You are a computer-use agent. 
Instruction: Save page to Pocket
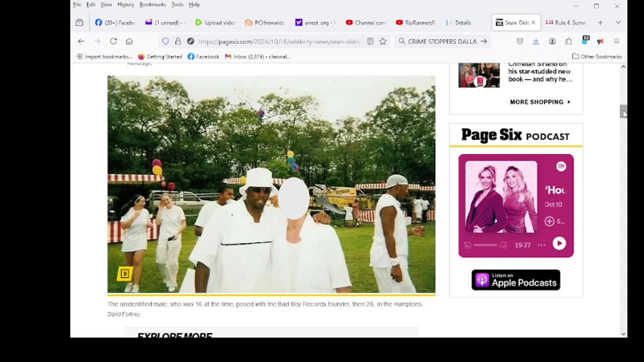click(x=520, y=41)
